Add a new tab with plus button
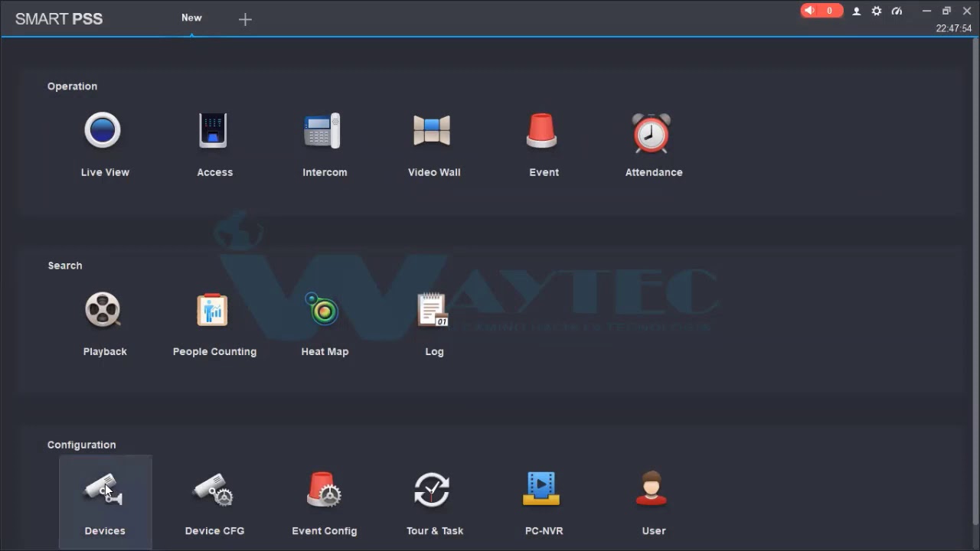 [245, 20]
